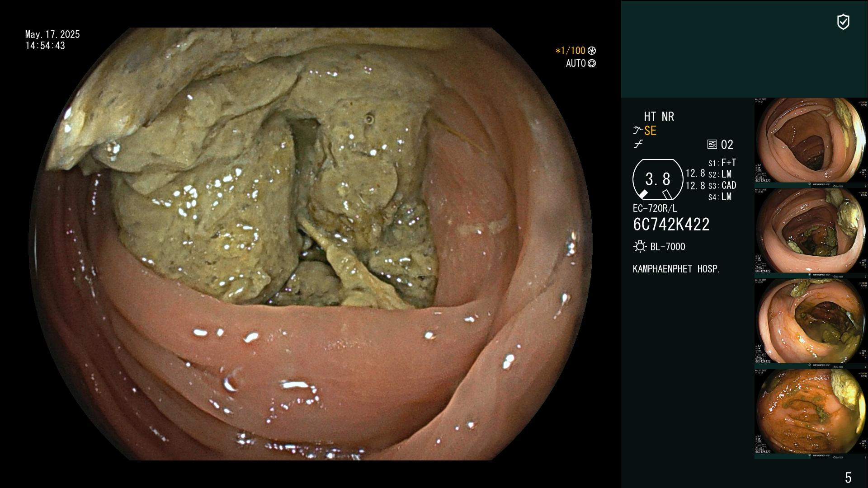Screen dimensions: 868x488
Task: Click the main endoscopic live image
Action: tap(311, 244)
